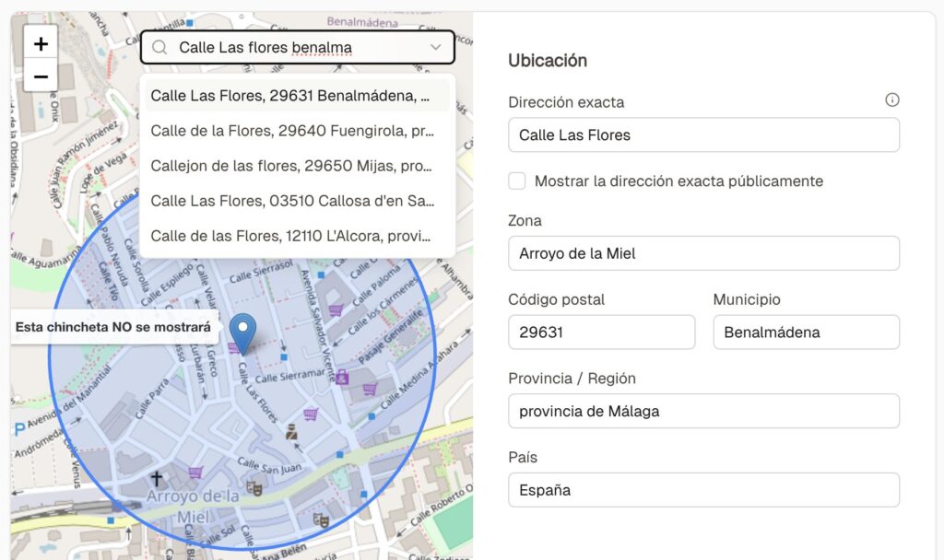This screenshot has width=944, height=560.
Task: Click the blue parking P icon
Action: (x=19, y=429)
